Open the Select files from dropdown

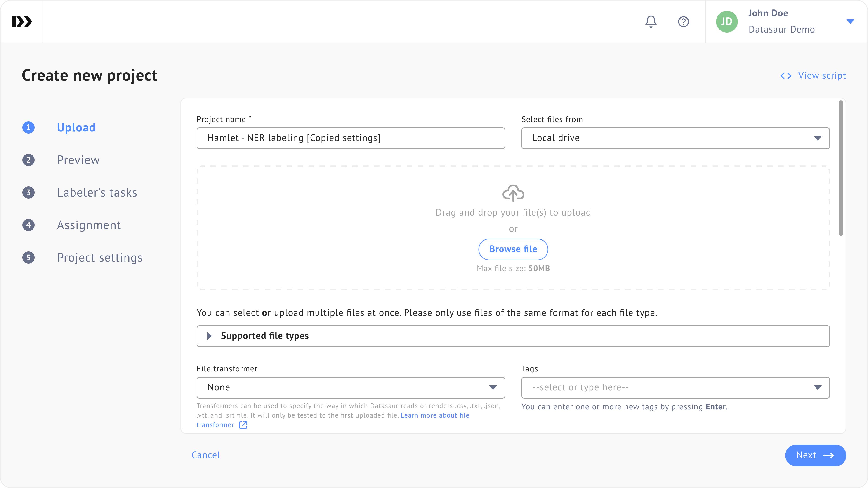[x=675, y=138]
